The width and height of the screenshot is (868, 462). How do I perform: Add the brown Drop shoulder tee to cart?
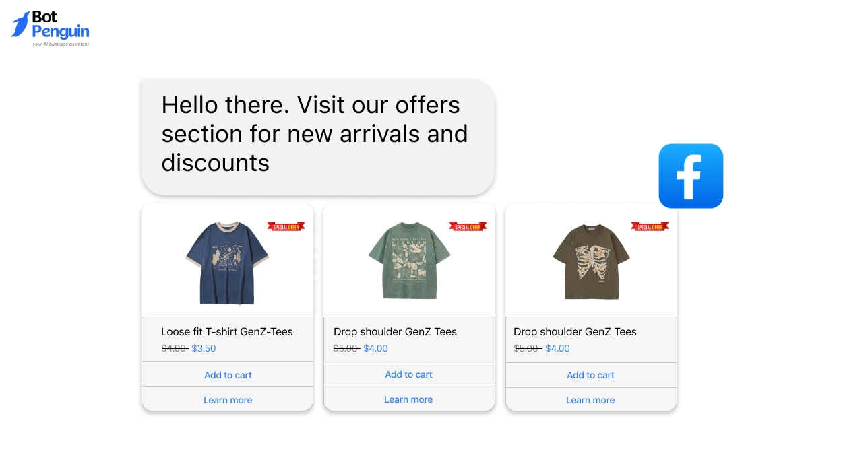pyautogui.click(x=590, y=375)
